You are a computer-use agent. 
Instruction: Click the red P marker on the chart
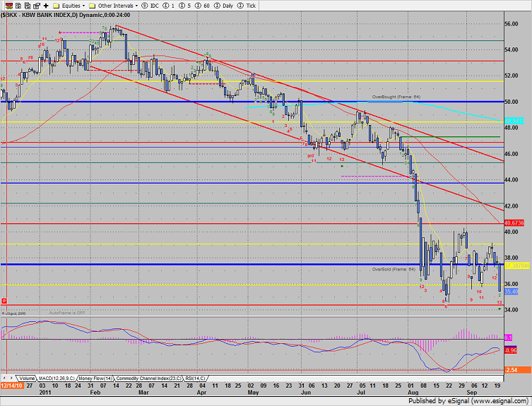coord(4,301)
